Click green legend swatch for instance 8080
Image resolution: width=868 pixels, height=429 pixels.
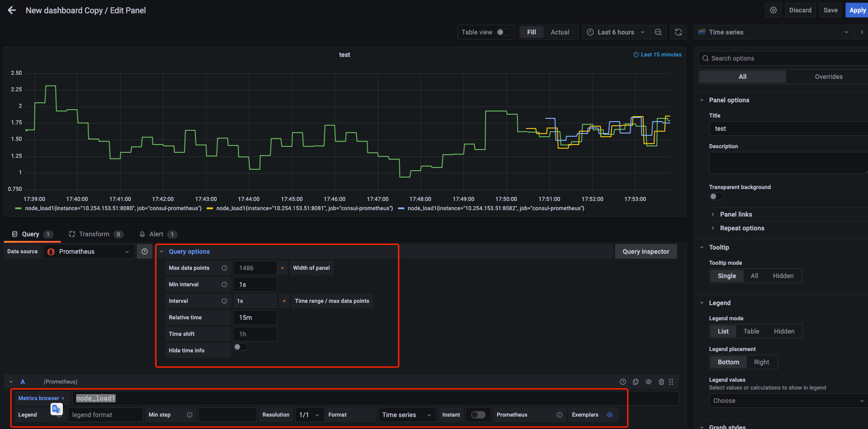[18, 208]
